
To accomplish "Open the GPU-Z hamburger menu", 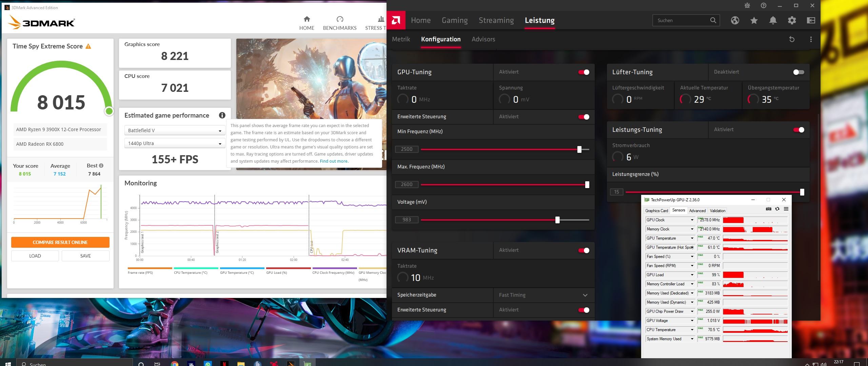I will pyautogui.click(x=786, y=209).
